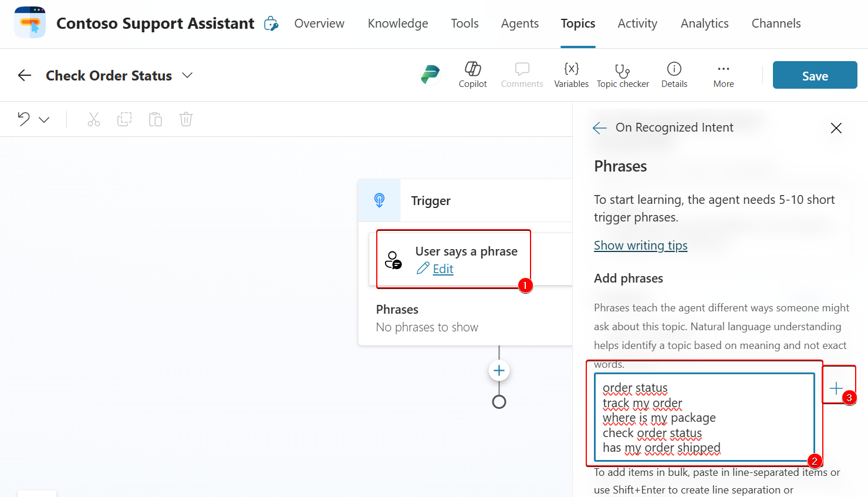Click the Copy icon in toolbar
The width and height of the screenshot is (868, 497).
(124, 119)
